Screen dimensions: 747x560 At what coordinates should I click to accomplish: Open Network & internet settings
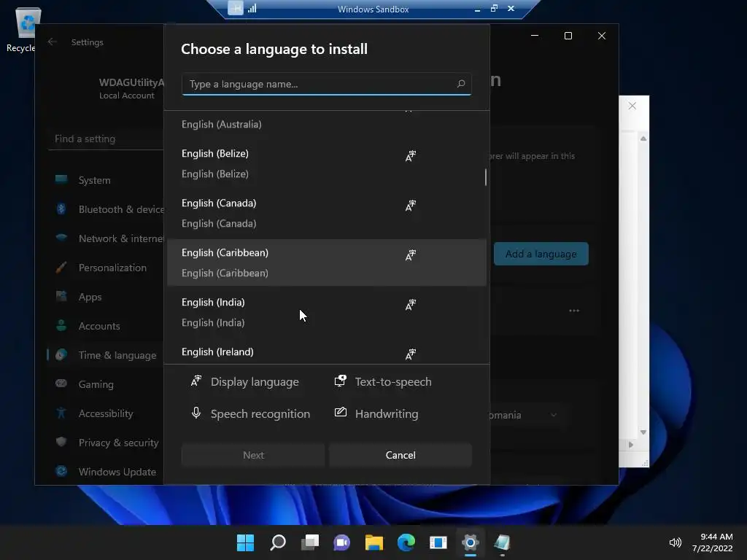click(106, 238)
